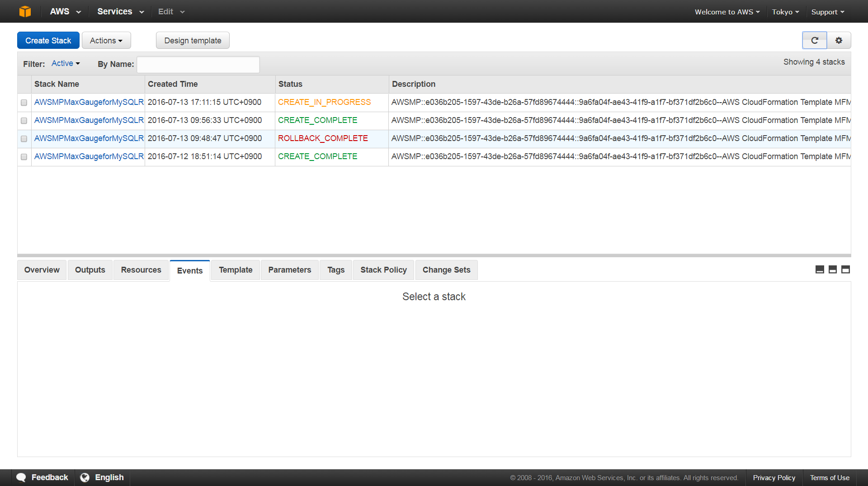
Task: Open the AWS dropdown menu
Action: coord(65,11)
